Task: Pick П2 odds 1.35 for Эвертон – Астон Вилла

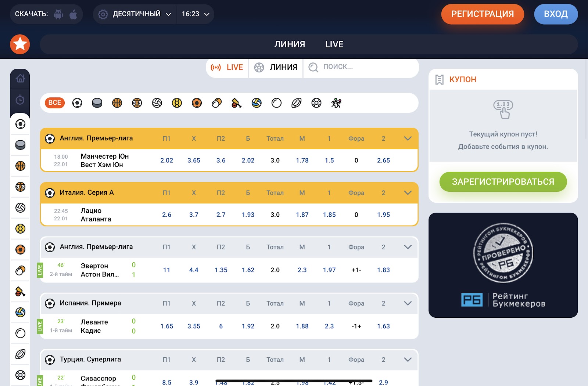Action: pyautogui.click(x=221, y=270)
